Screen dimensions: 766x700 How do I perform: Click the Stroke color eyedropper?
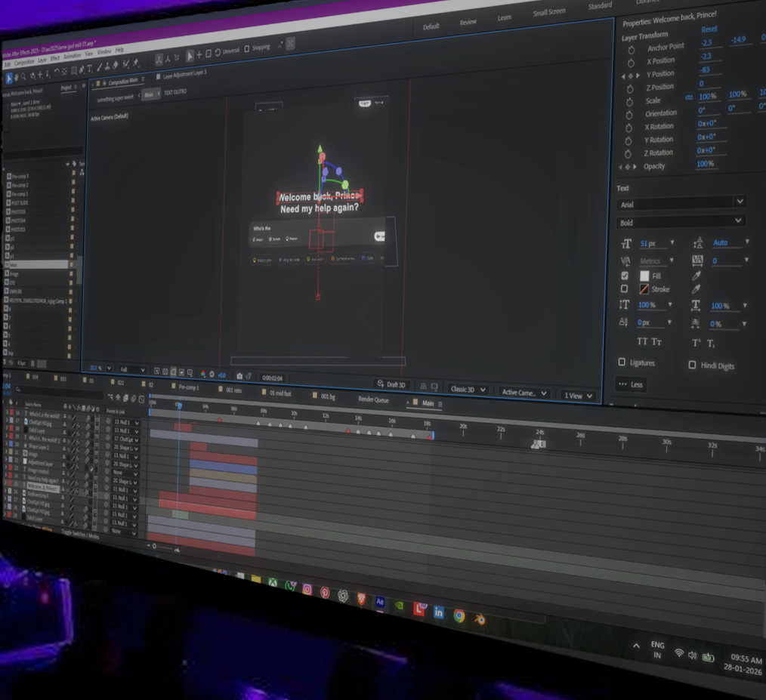696,289
